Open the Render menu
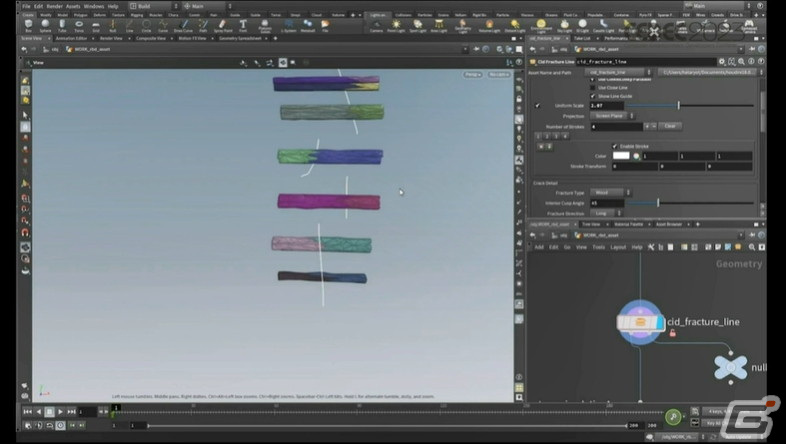 coord(55,6)
